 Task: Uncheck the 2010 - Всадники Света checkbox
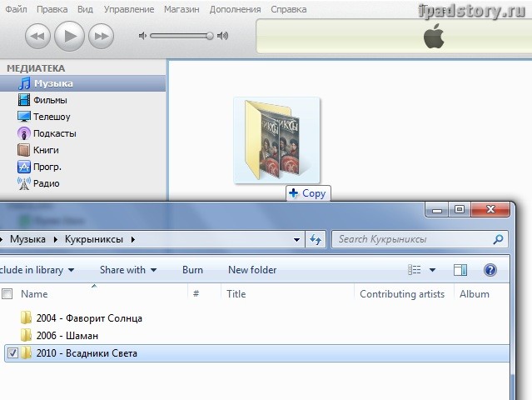(12, 352)
